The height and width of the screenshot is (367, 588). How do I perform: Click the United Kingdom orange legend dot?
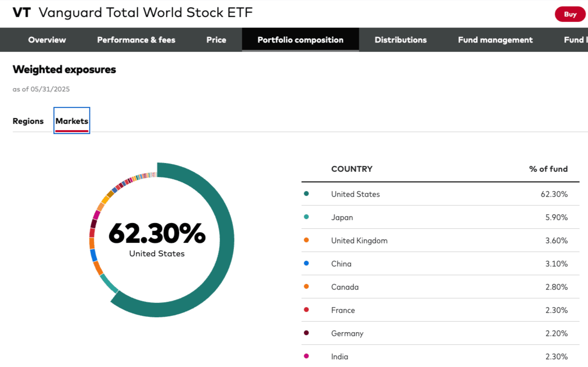(x=306, y=240)
